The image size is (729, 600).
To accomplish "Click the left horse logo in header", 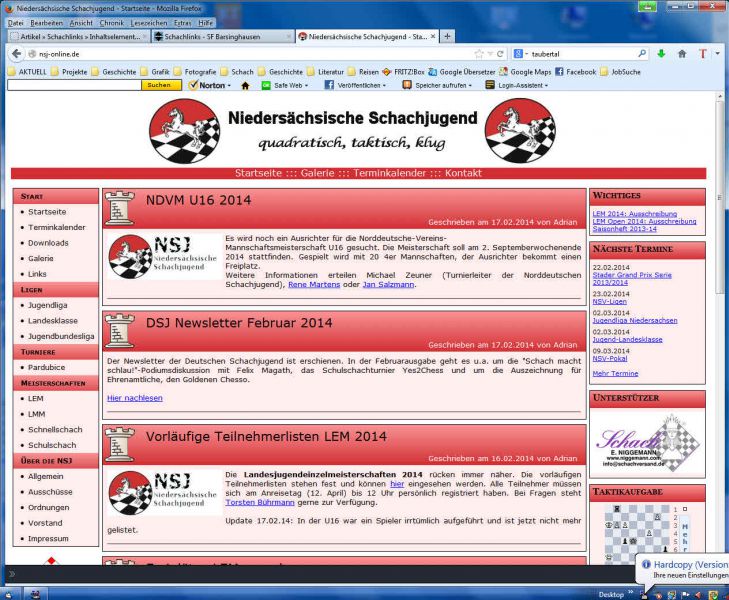I will 185,131.
